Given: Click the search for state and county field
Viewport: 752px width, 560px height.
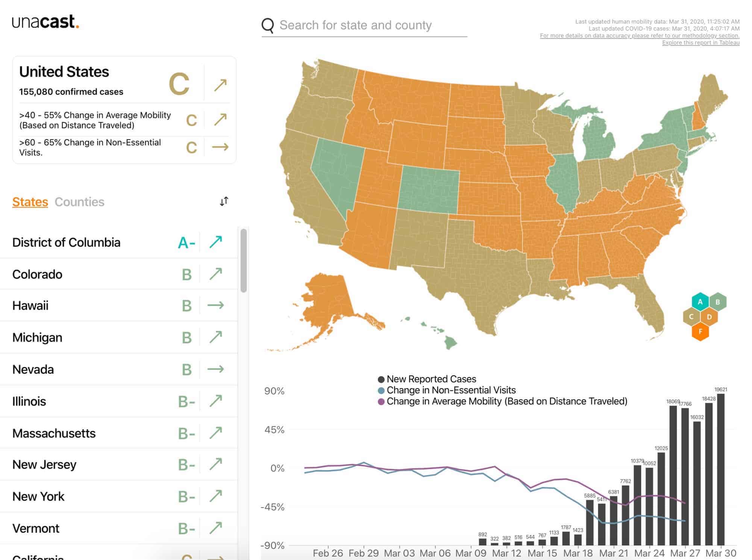Looking at the screenshot, I should click(x=355, y=25).
